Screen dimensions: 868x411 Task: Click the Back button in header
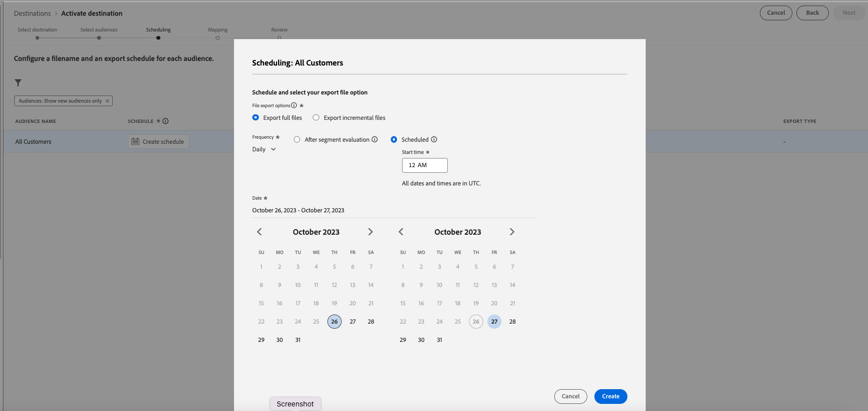[x=813, y=13]
